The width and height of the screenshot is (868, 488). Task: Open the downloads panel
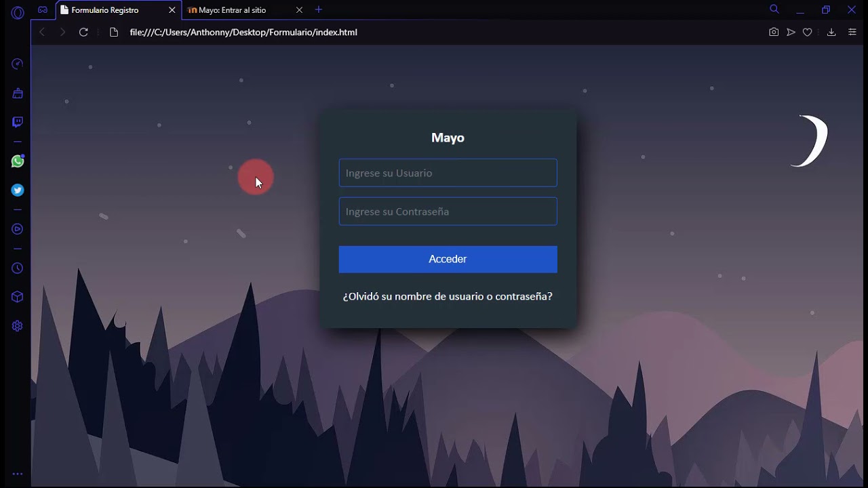(x=831, y=32)
